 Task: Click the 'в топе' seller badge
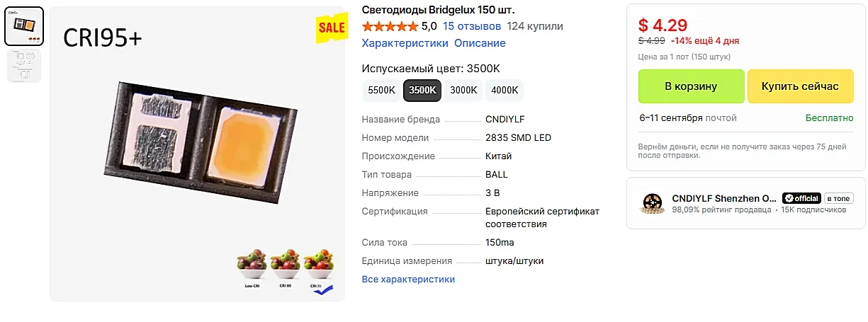point(839,198)
